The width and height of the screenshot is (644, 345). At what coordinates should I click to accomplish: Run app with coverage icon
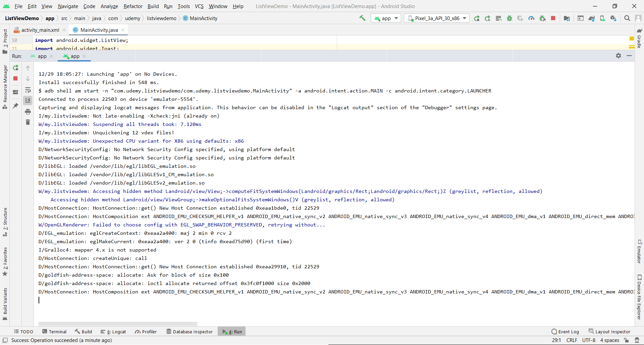(x=520, y=18)
